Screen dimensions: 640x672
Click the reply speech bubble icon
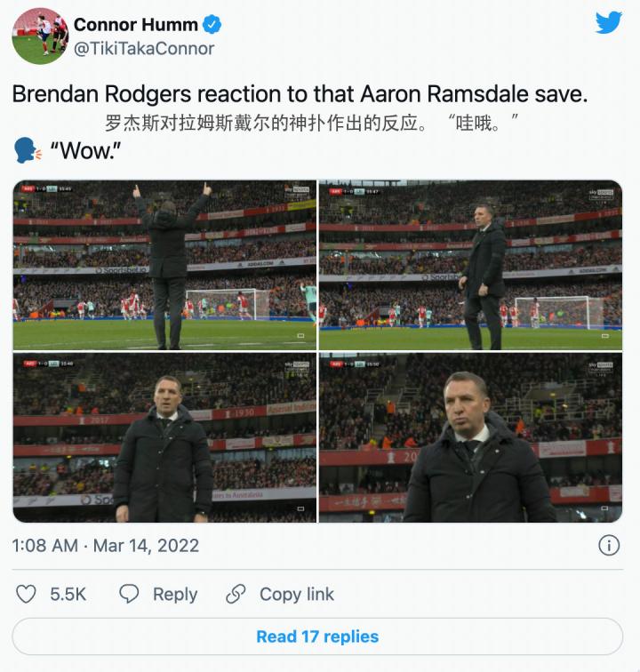click(x=130, y=594)
